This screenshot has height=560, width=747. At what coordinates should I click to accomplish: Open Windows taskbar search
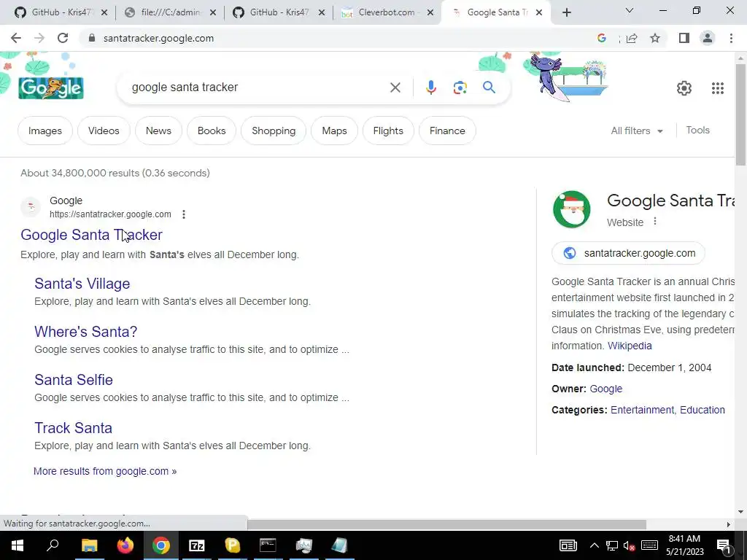coord(53,545)
